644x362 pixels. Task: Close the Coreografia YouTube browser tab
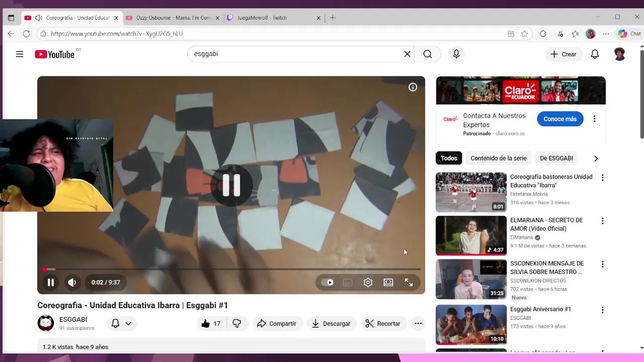coord(116,18)
